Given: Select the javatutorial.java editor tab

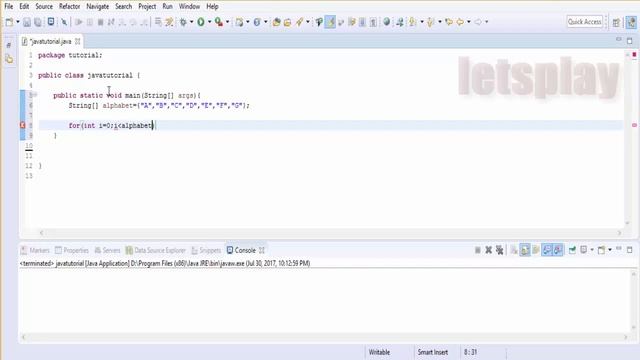Looking at the screenshot, I should (50, 41).
